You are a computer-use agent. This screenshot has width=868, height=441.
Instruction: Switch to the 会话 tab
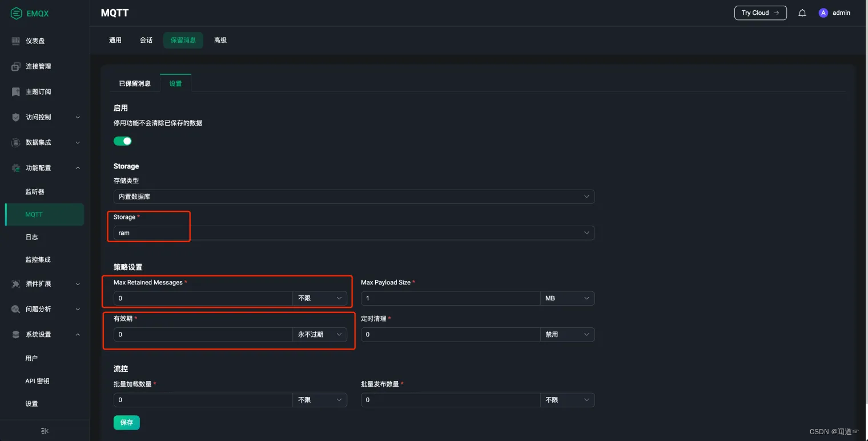click(x=146, y=40)
